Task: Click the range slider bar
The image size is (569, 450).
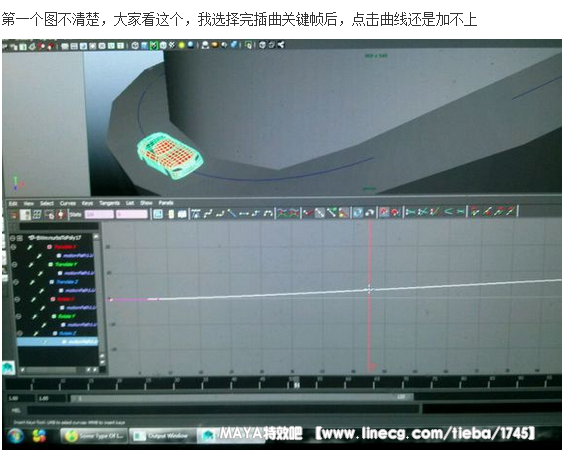Action: pyautogui.click(x=242, y=398)
